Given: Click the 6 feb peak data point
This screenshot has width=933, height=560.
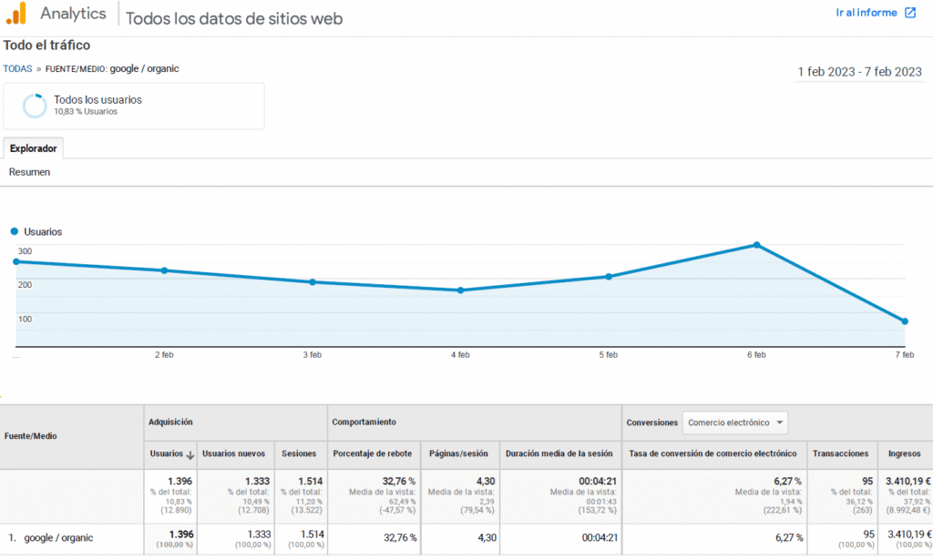Looking at the screenshot, I should [x=756, y=245].
